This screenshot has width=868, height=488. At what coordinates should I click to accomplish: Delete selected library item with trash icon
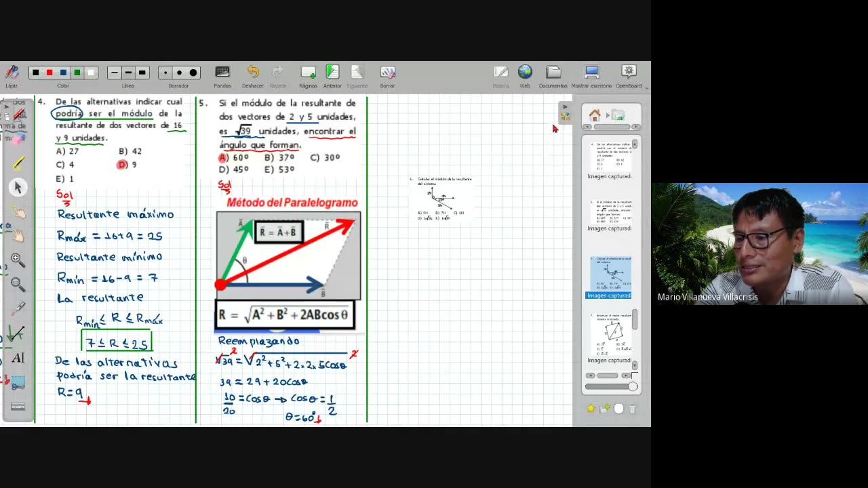[632, 409]
